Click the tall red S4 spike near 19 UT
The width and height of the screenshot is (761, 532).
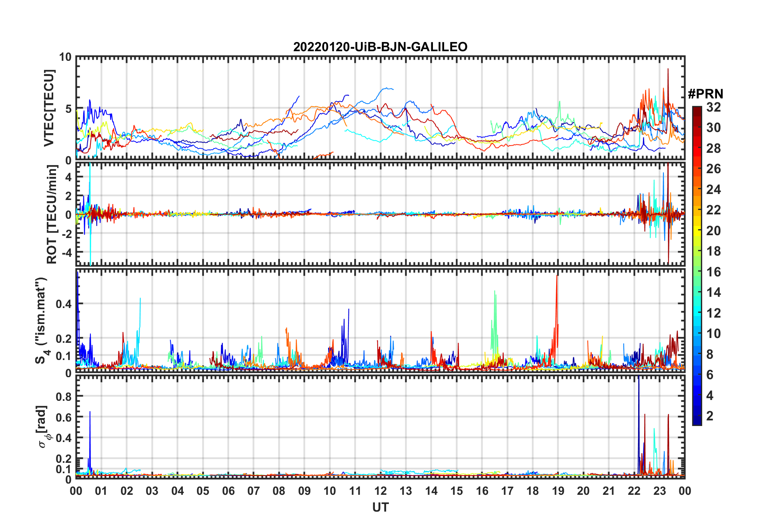coord(557,304)
